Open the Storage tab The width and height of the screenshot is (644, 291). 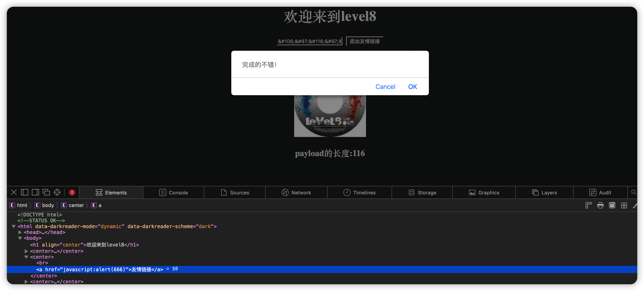tap(422, 192)
